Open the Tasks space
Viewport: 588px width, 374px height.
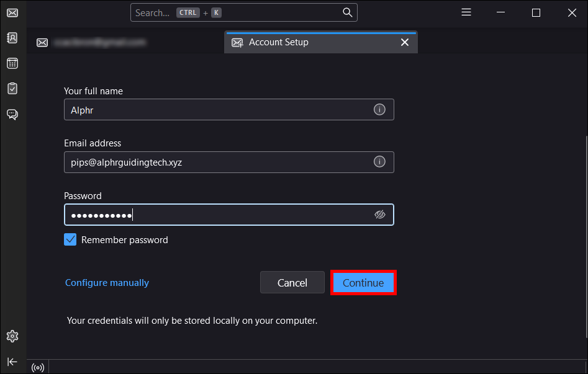click(x=12, y=89)
